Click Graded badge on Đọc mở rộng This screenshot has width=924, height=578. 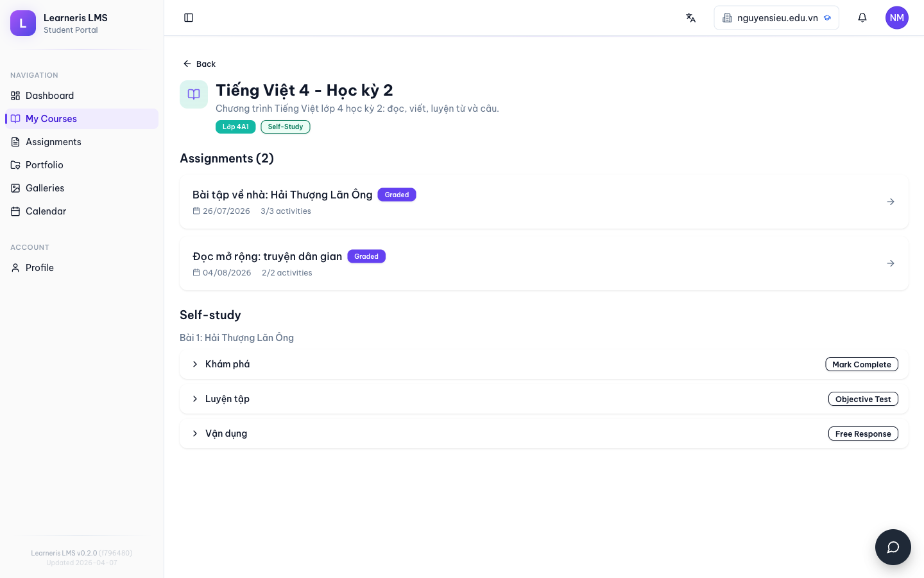(366, 256)
